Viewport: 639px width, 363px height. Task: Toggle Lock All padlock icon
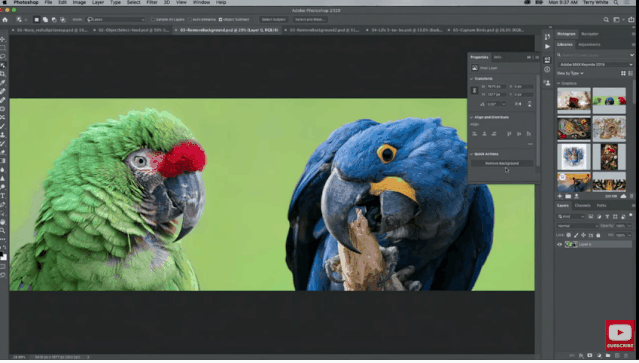tap(598, 235)
